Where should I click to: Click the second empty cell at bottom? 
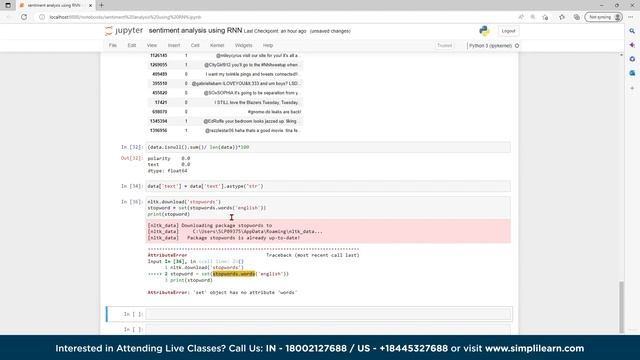(x=328, y=329)
